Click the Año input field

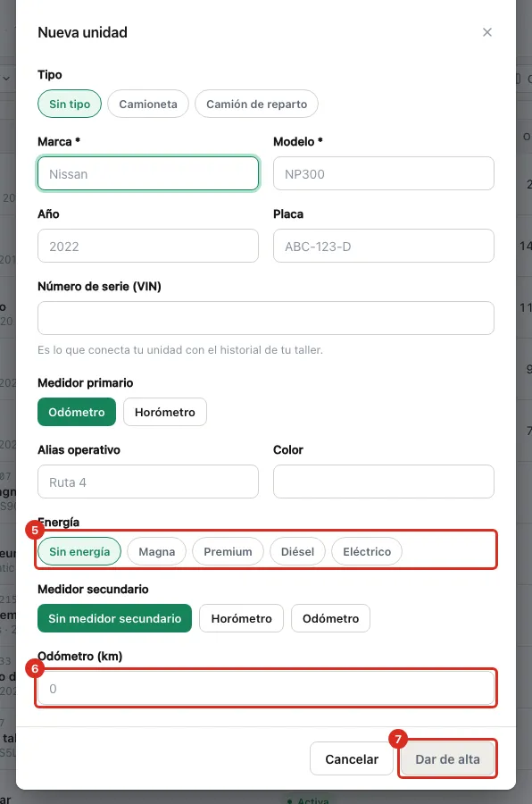(148, 247)
